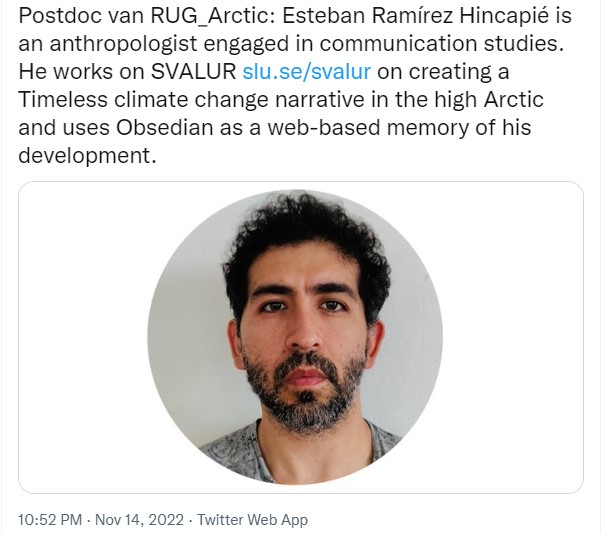Open the Twitter Web App source label
Viewport: 604px width, 533px height.
pos(252,520)
